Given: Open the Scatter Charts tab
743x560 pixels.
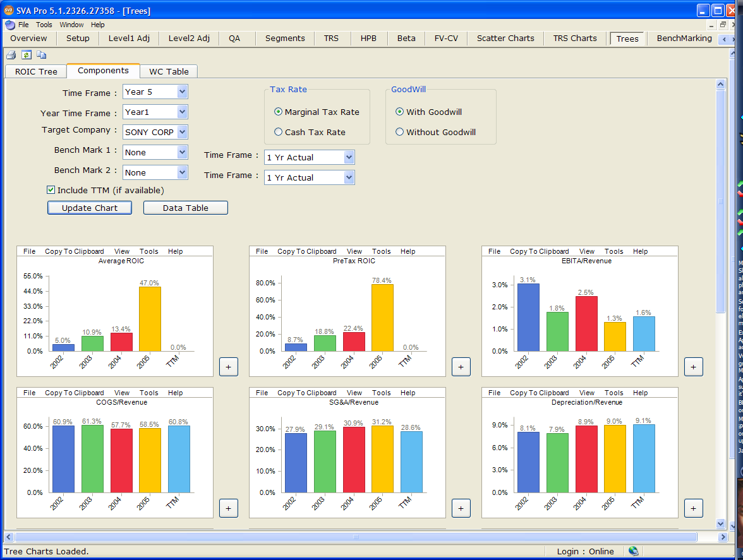Looking at the screenshot, I should 505,39.
